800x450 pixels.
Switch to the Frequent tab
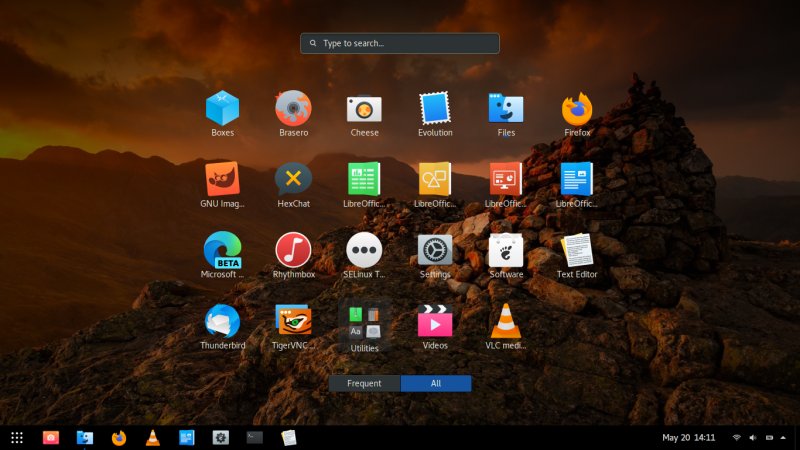(364, 383)
